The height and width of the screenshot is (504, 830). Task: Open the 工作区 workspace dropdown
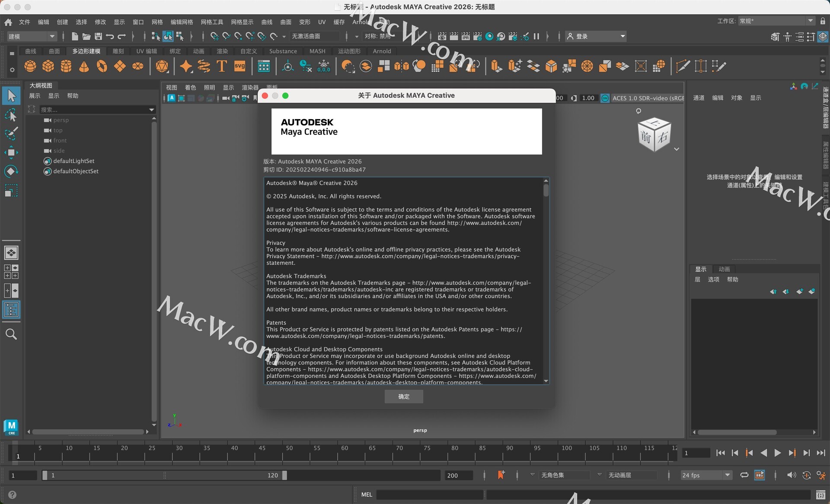click(x=776, y=21)
